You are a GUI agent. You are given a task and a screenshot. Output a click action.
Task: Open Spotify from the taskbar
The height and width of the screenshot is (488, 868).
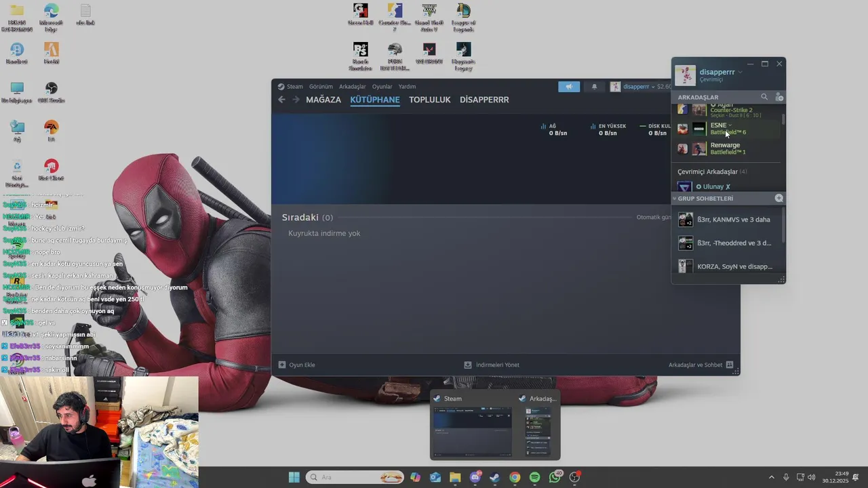coord(534,477)
